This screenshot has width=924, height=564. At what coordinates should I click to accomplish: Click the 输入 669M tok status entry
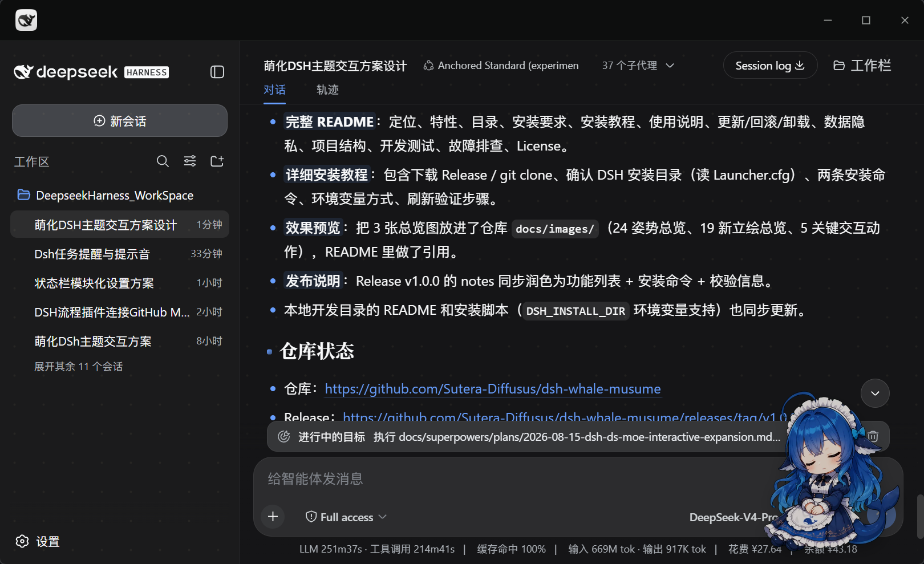point(637,549)
